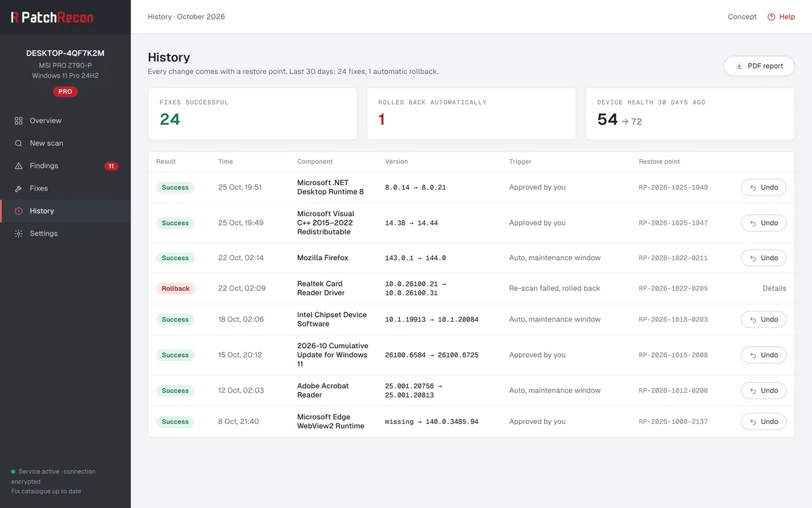Undo the Edge WebView2 Runtime install
This screenshot has width=812, height=508.
point(763,421)
